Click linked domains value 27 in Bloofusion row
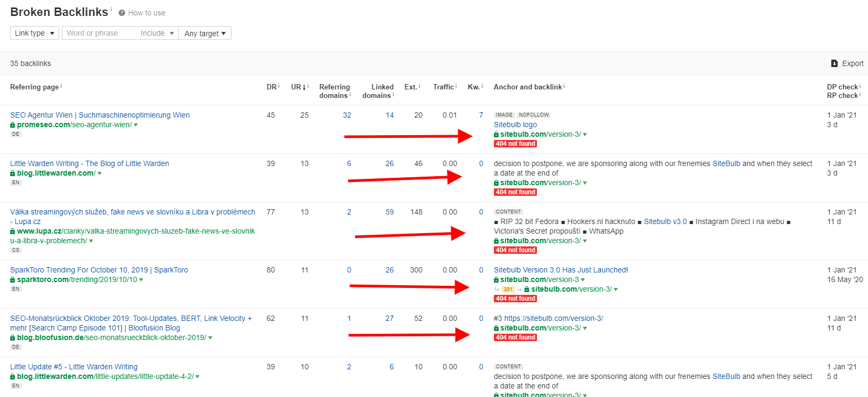 pyautogui.click(x=390, y=318)
